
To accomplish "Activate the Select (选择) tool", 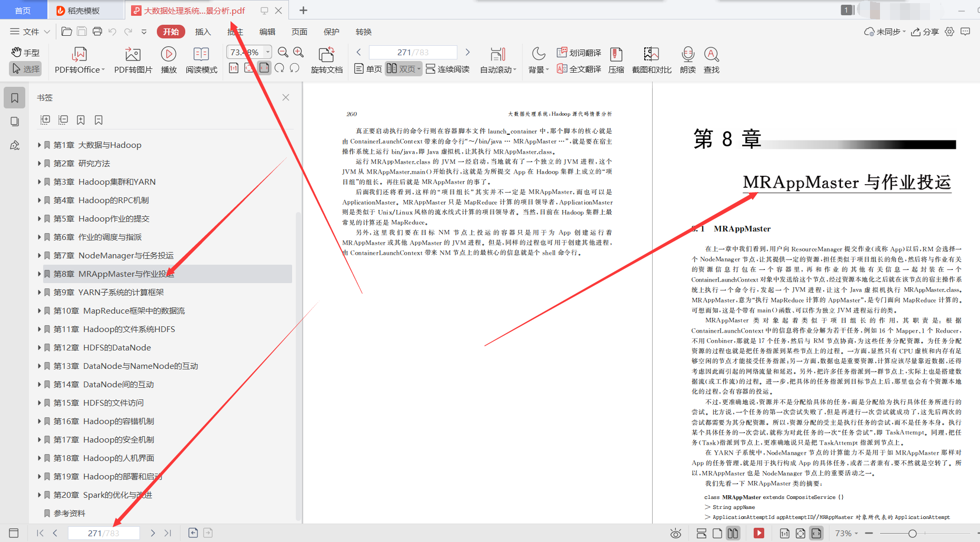I will (x=25, y=69).
